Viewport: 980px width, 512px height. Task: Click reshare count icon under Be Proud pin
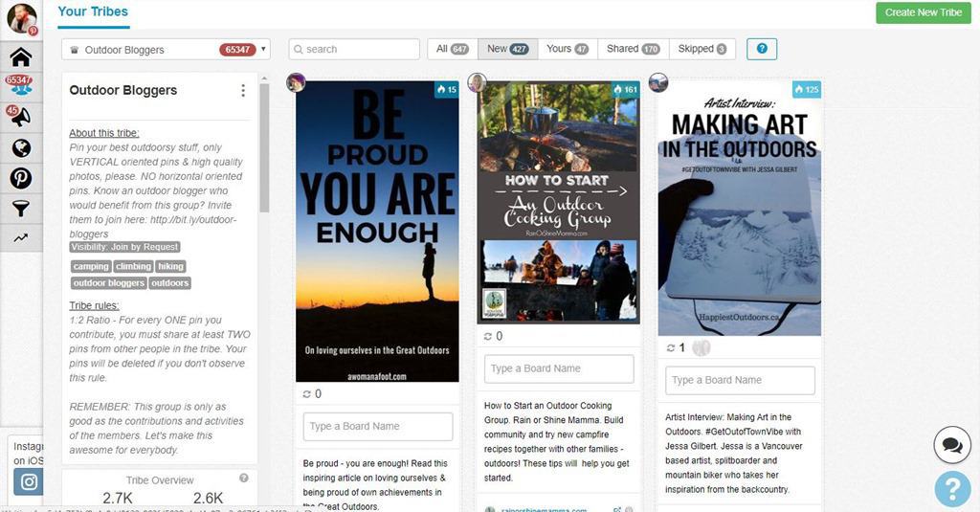(x=307, y=394)
